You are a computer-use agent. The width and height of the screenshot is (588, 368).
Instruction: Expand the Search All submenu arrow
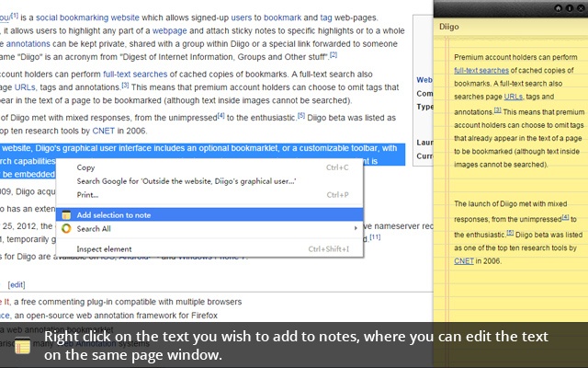pyautogui.click(x=356, y=228)
